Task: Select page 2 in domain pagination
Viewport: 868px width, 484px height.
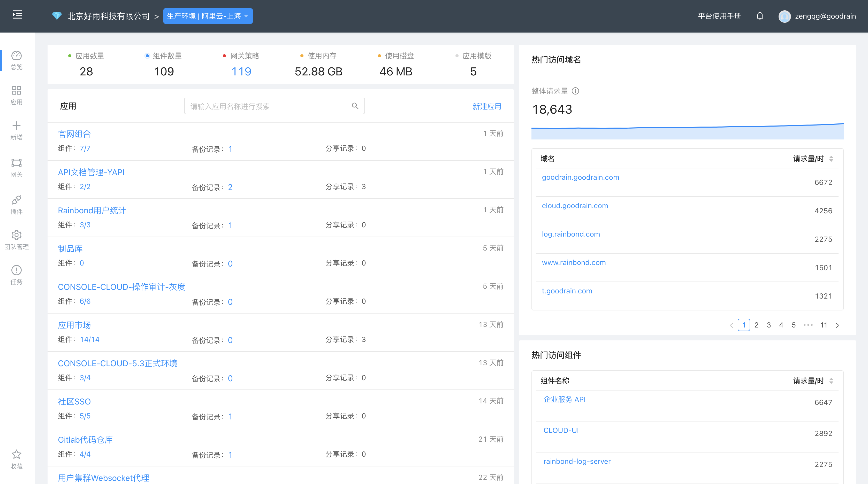Action: [x=757, y=325]
